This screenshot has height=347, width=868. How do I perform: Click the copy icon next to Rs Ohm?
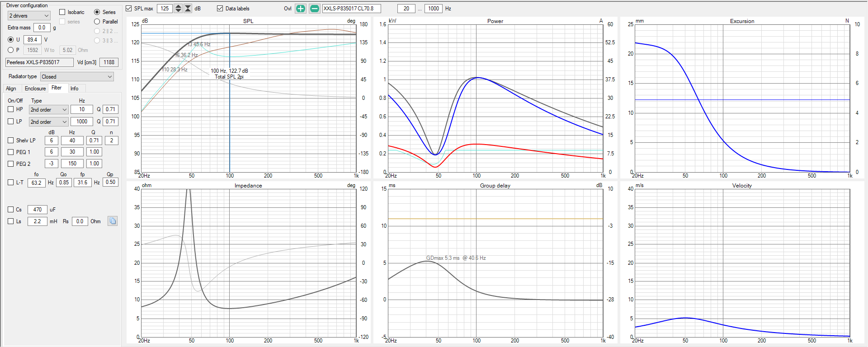[x=113, y=221]
